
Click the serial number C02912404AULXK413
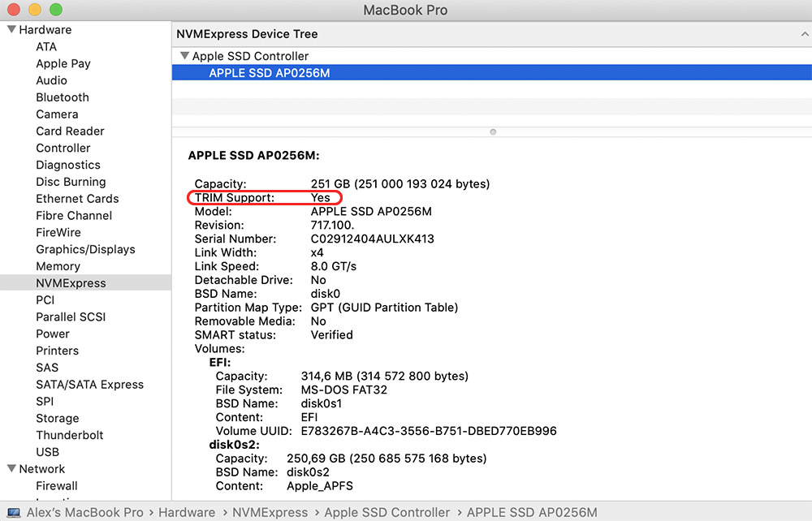pyautogui.click(x=373, y=239)
